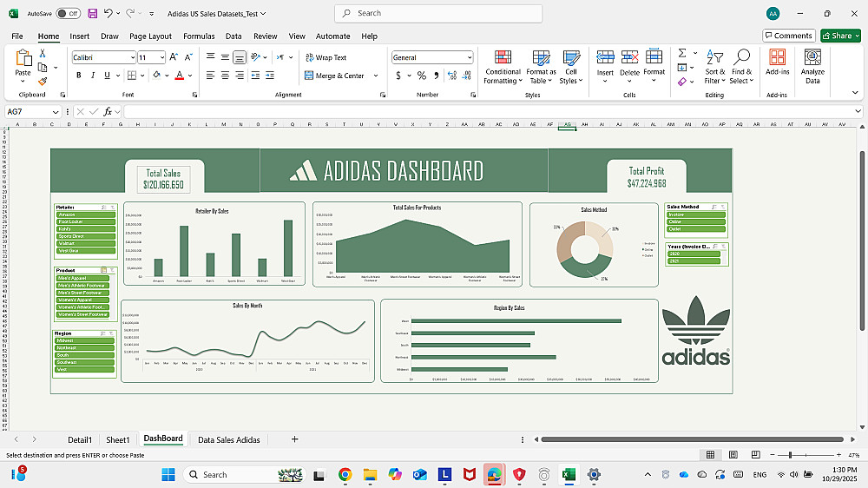Open the General number format dropdown

(470, 57)
